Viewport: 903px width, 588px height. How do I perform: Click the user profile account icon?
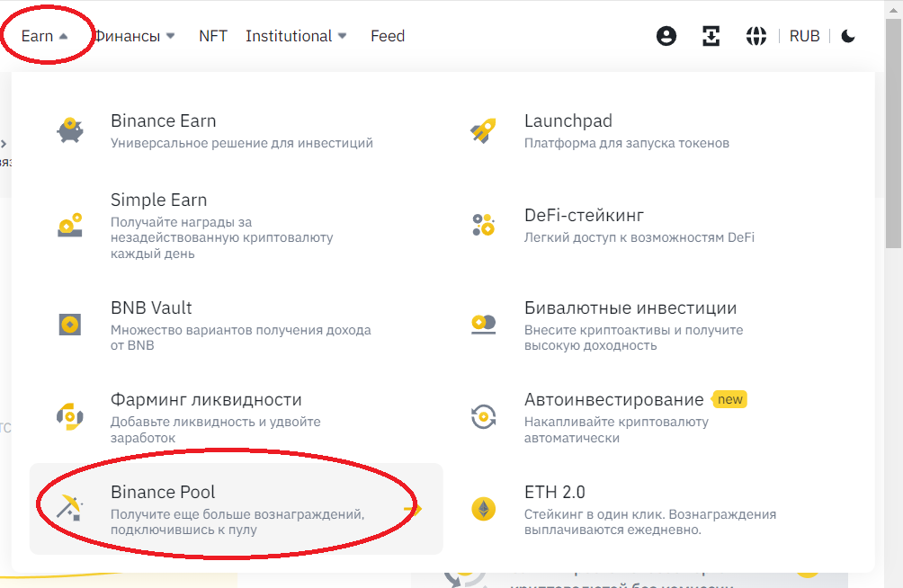666,36
